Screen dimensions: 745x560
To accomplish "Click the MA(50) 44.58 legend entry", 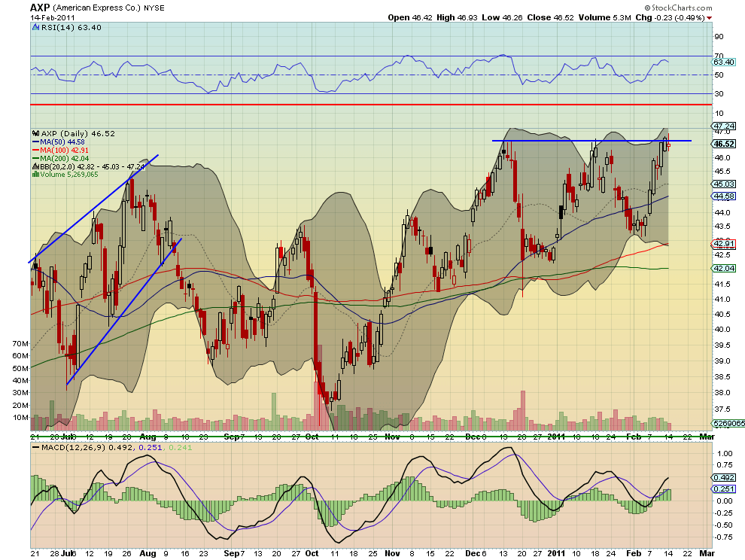I will [x=62, y=142].
